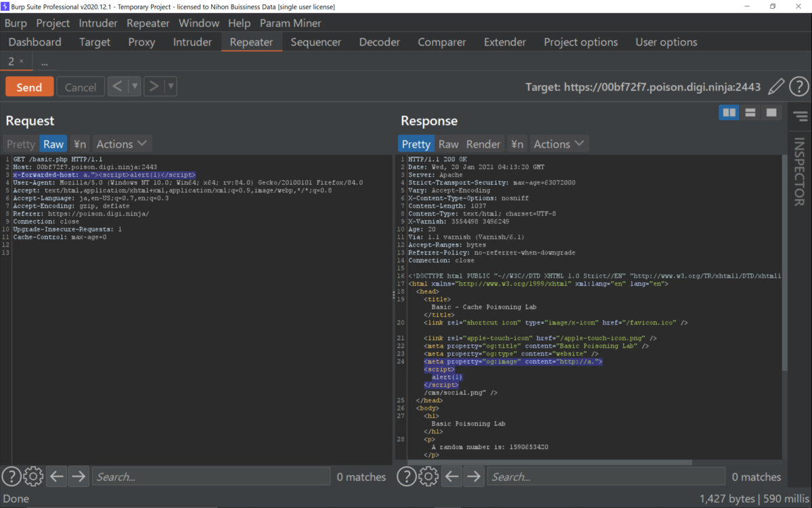Select the side-by-side split layout icon
Image resolution: width=812 pixels, height=508 pixels.
click(x=729, y=112)
